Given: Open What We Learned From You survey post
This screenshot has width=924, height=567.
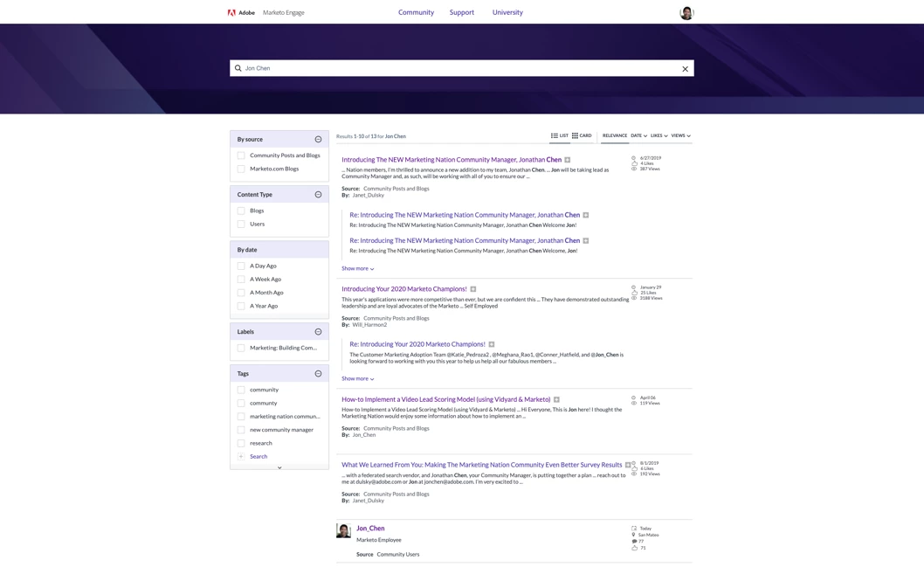Looking at the screenshot, I should [x=481, y=465].
